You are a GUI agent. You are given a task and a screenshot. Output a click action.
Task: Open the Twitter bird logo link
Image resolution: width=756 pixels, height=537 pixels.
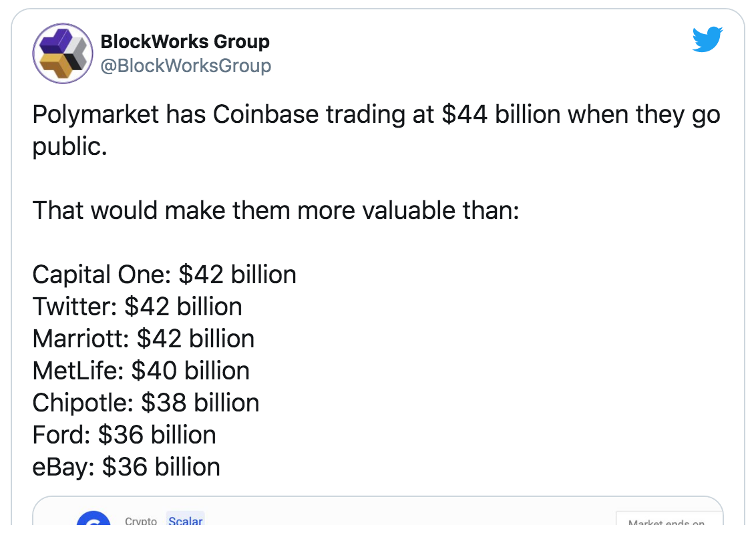coord(707,39)
